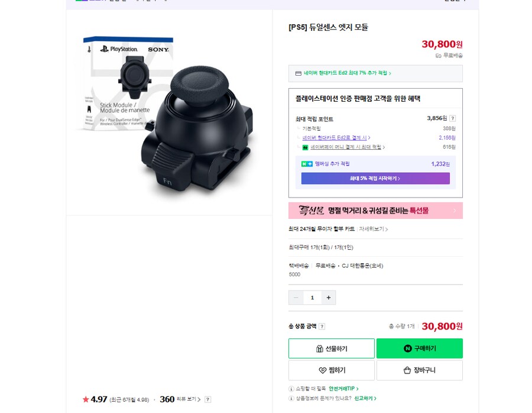Click the N+ membership badge in the 멤버십 추가 적립 row
Screen dimensions: 532x413
click(306, 162)
